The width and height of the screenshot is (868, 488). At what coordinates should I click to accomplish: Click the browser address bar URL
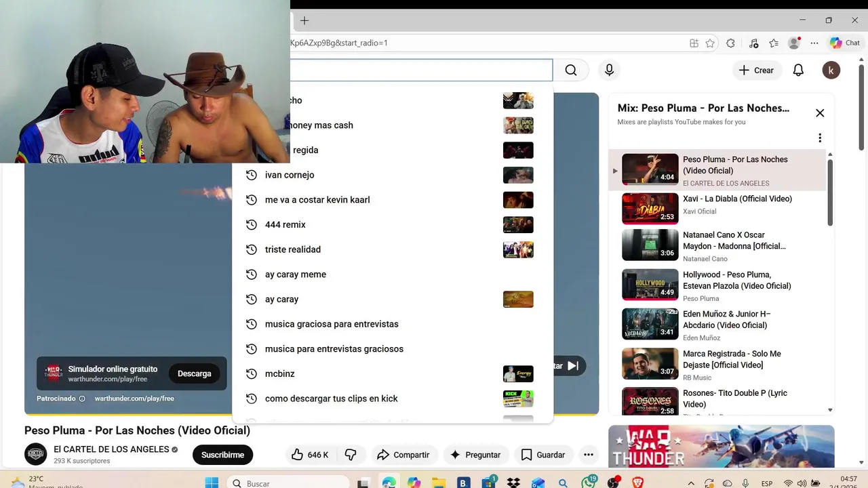pyautogui.click(x=339, y=43)
